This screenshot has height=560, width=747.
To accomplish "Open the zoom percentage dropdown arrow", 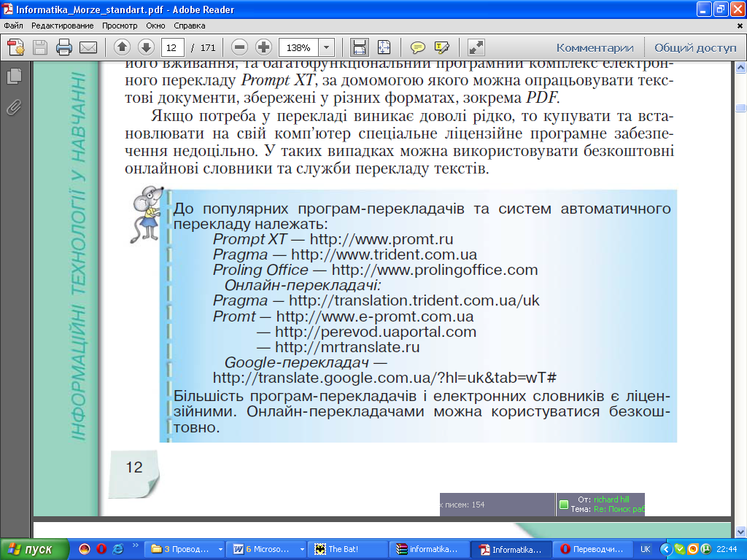I will 326,47.
